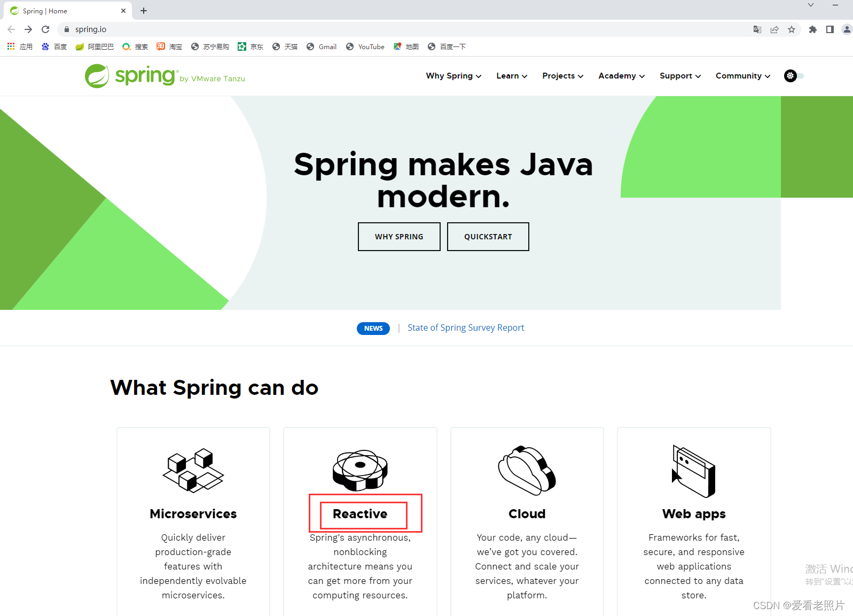Open the Baidu bookmark

pos(54,46)
